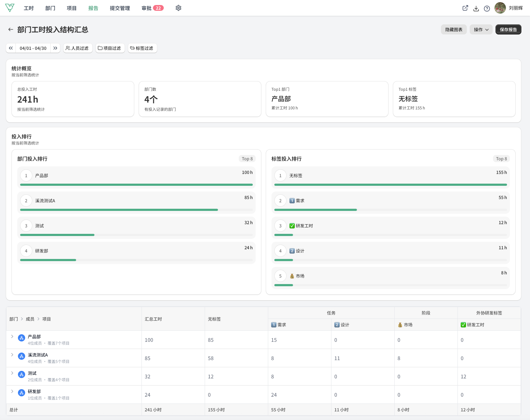Open the settings gear icon
The image size is (530, 420).
pyautogui.click(x=178, y=8)
